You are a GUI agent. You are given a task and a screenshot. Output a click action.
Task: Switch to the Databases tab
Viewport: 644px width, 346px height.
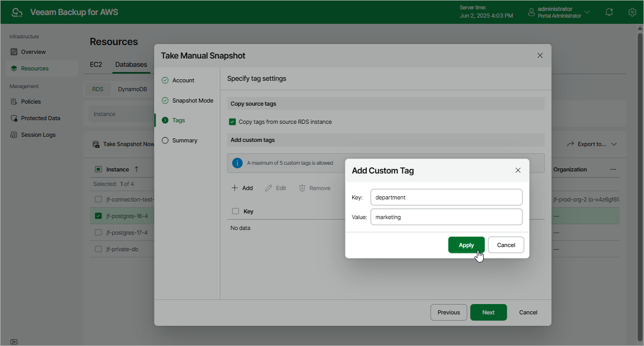pos(131,65)
